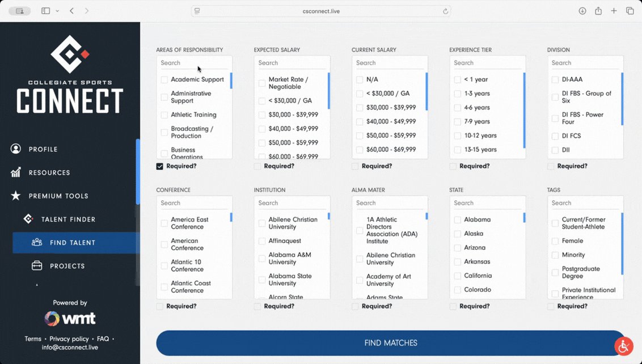Go back with the browser arrow
Screen dimensions: 642x364
coord(71,11)
